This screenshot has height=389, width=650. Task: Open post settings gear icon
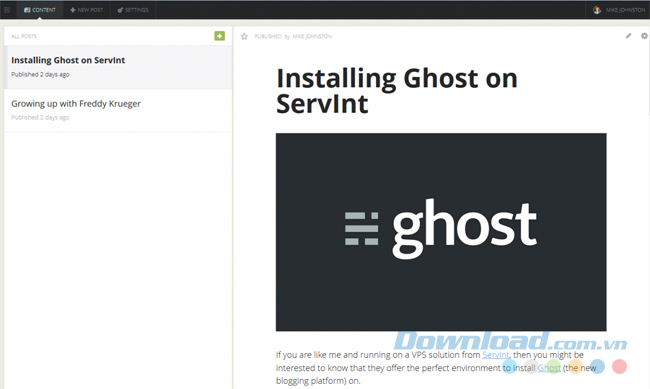[644, 36]
